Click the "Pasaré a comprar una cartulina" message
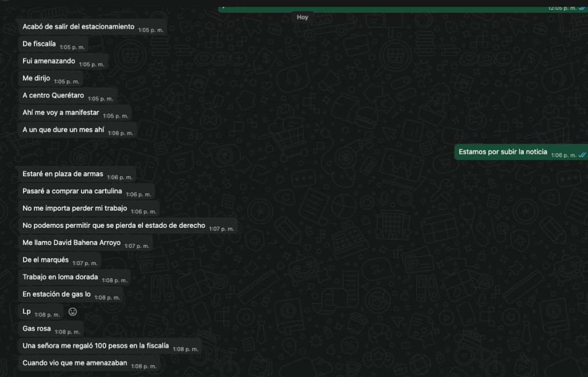Screen dimensions: 588x377 (72, 192)
